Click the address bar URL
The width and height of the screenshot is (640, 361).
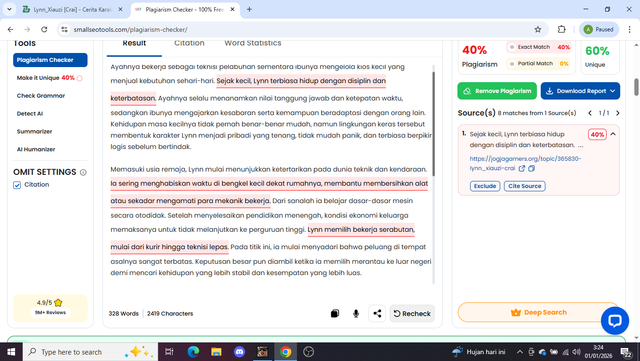(x=131, y=29)
